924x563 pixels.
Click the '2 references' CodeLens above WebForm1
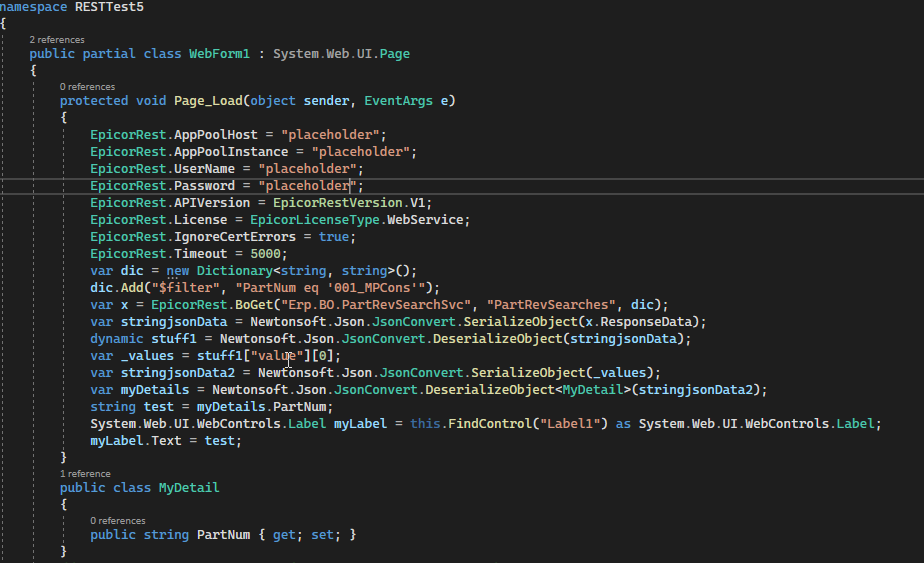[57, 39]
